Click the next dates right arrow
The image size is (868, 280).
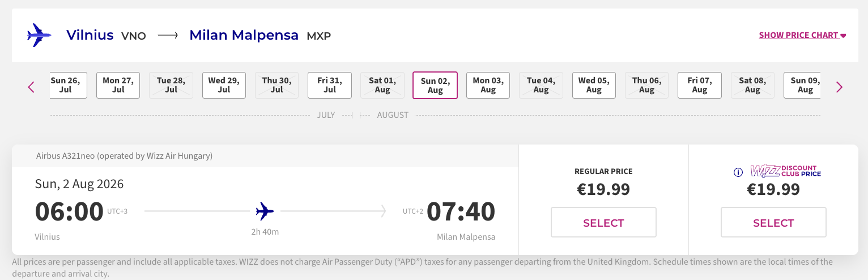pyautogui.click(x=839, y=87)
